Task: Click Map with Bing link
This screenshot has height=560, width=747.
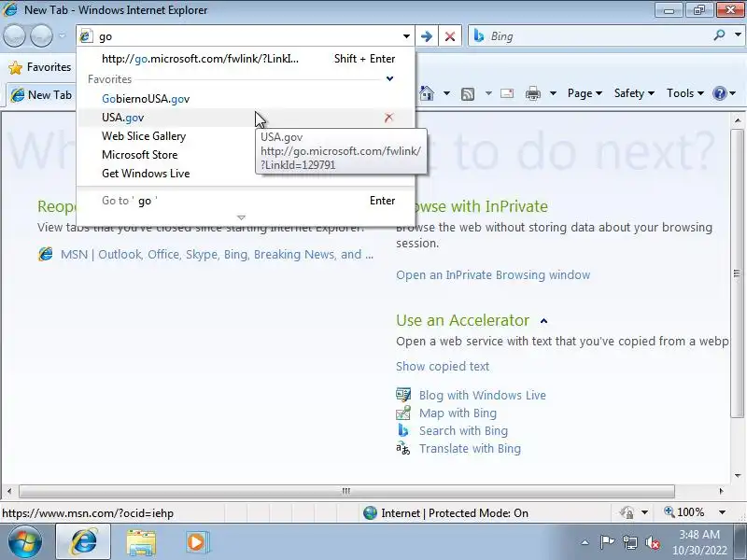Action: 458,413
